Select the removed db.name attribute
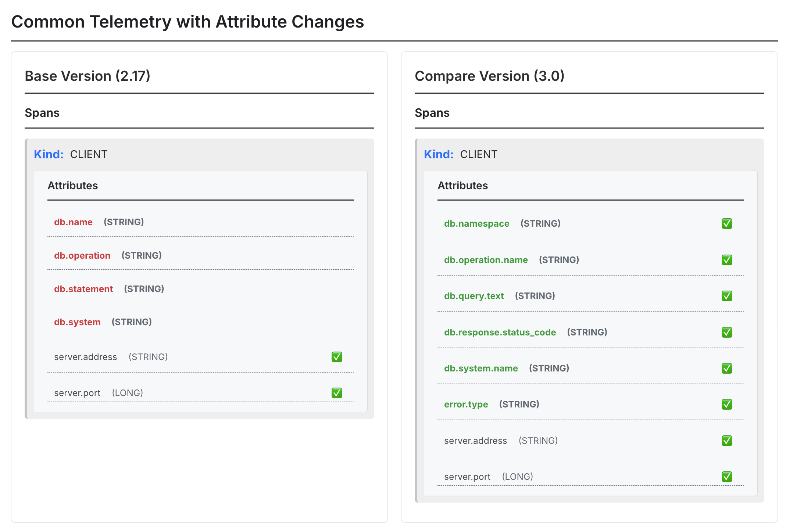Image resolution: width=786 pixels, height=532 pixels. [x=73, y=222]
